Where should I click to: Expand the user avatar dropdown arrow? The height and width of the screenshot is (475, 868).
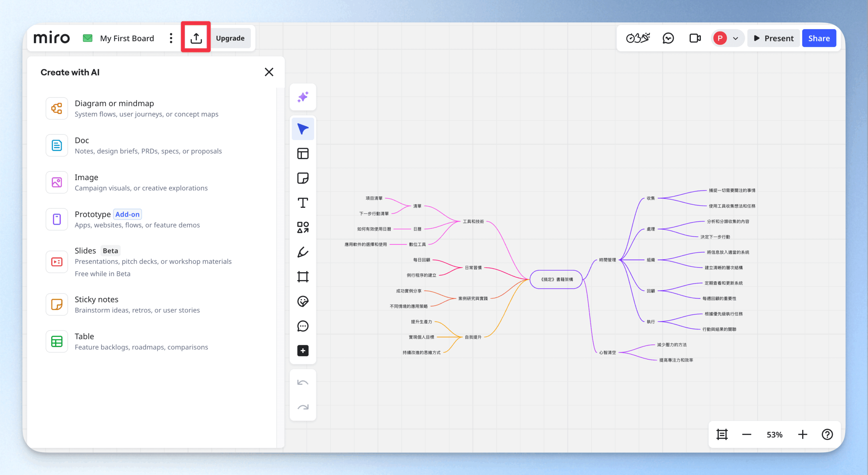(x=735, y=38)
